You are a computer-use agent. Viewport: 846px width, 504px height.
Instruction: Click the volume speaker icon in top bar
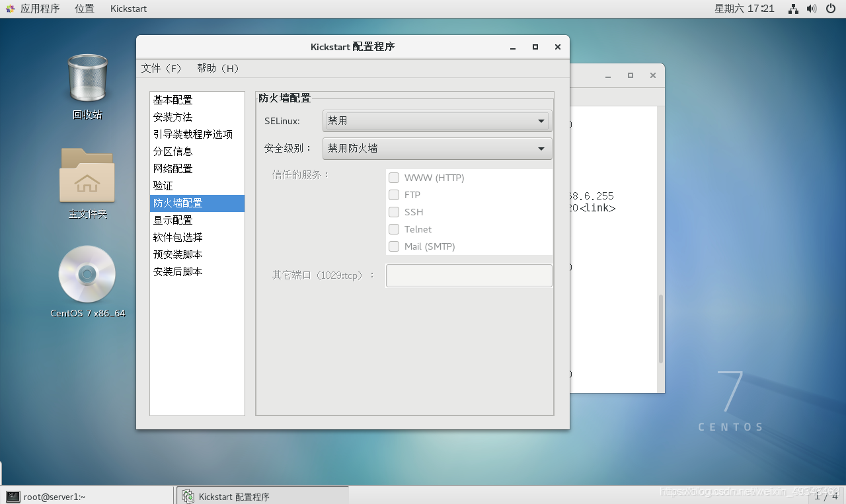[x=812, y=9]
